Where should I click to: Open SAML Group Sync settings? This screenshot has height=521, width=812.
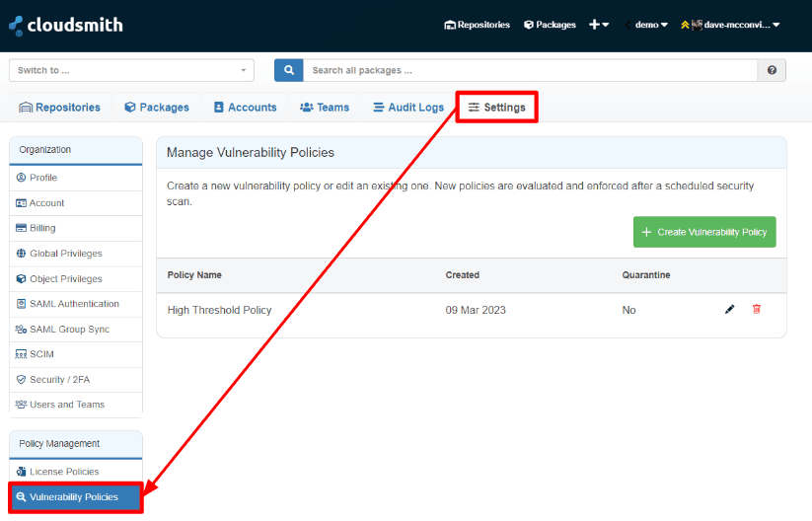point(76,330)
